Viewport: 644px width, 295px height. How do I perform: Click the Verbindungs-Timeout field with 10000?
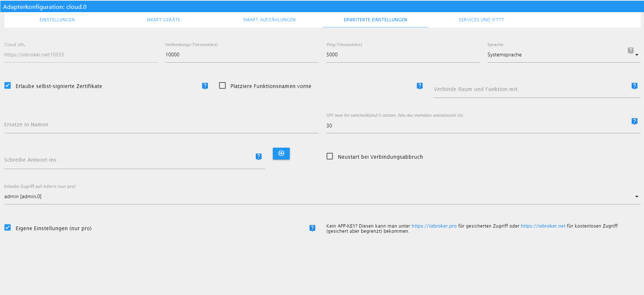tap(242, 55)
